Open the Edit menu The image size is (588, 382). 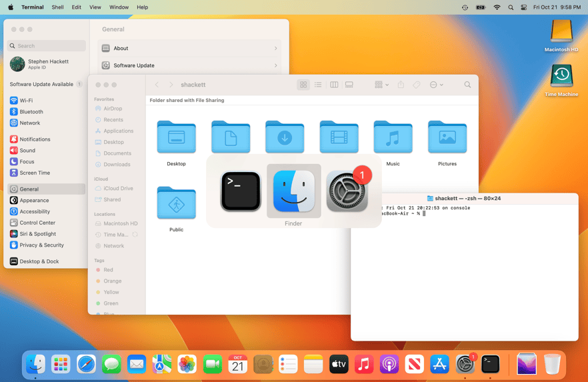(77, 7)
